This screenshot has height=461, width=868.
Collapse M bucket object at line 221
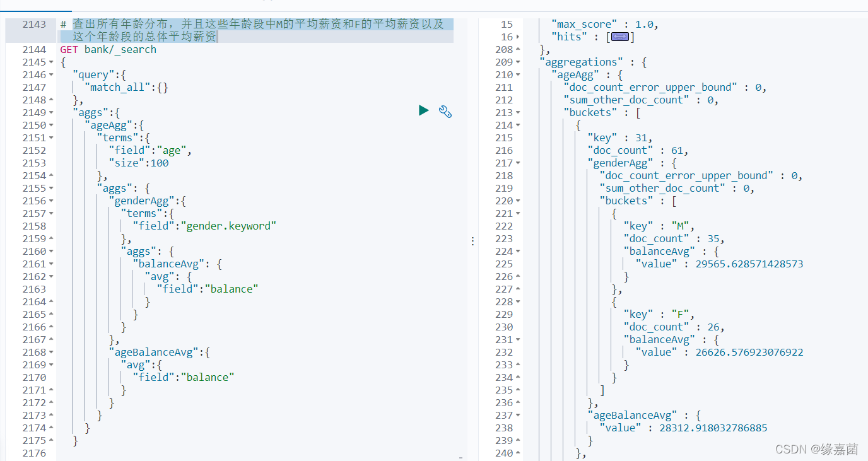click(x=518, y=214)
